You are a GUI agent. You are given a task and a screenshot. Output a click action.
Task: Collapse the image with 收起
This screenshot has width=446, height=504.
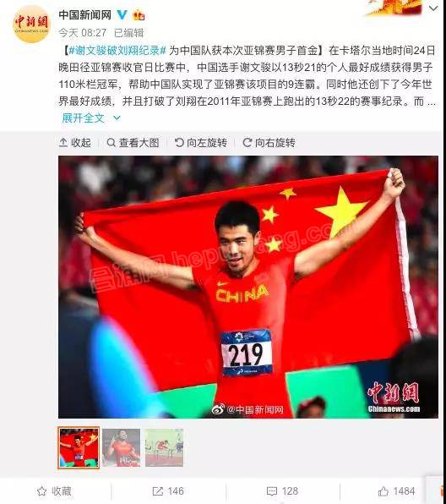click(x=75, y=142)
